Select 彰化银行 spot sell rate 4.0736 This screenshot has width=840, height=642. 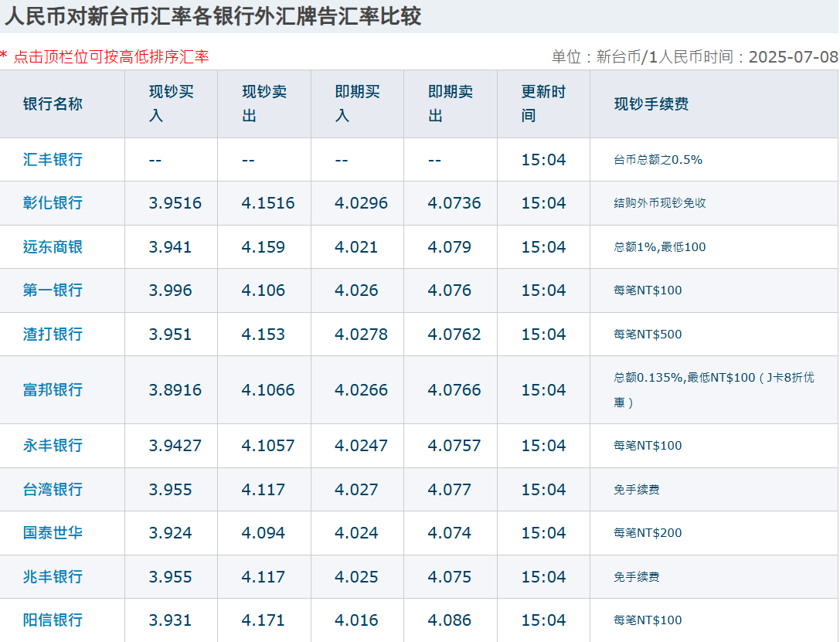pos(454,203)
